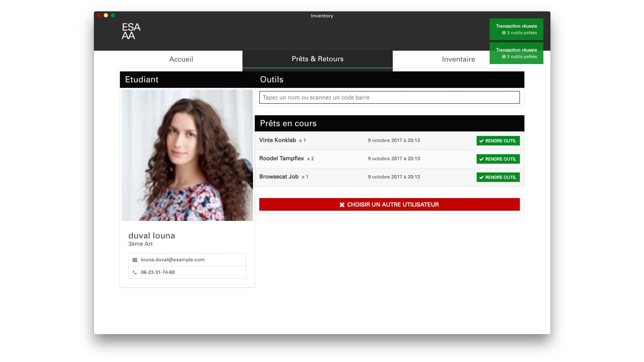Click the student photo of duval louna
The image size is (644, 362).
point(187,155)
